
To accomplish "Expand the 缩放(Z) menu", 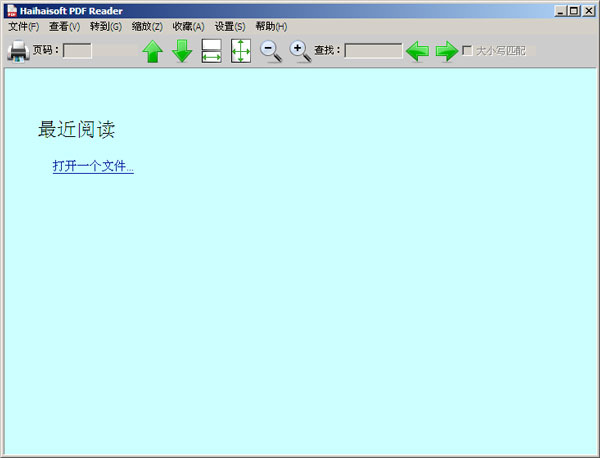I will (147, 26).
